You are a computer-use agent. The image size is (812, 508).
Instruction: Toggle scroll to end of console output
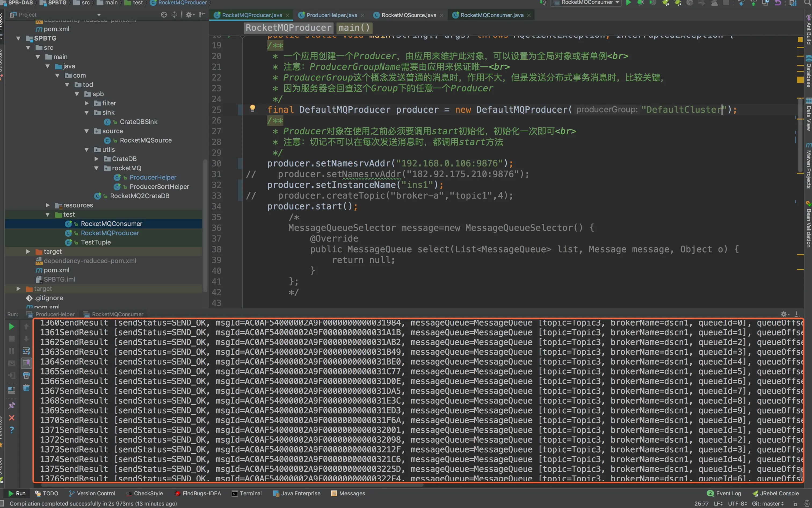pos(26,363)
